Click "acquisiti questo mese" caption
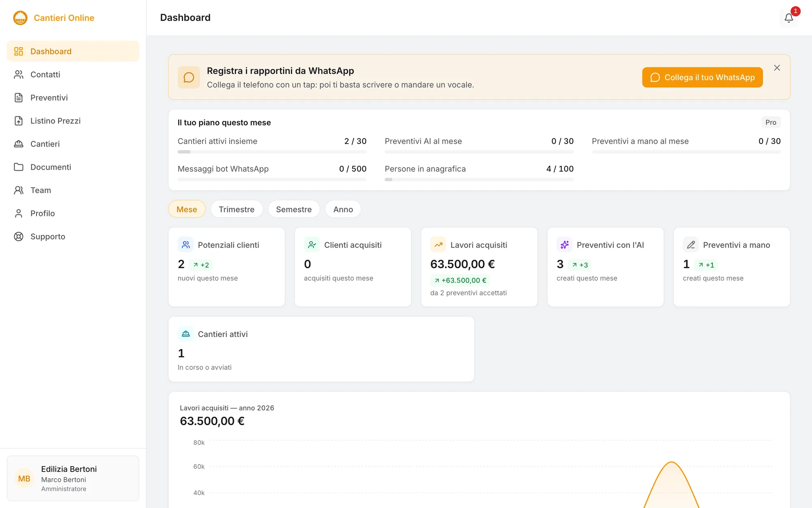This screenshot has width=812, height=508. [339, 278]
